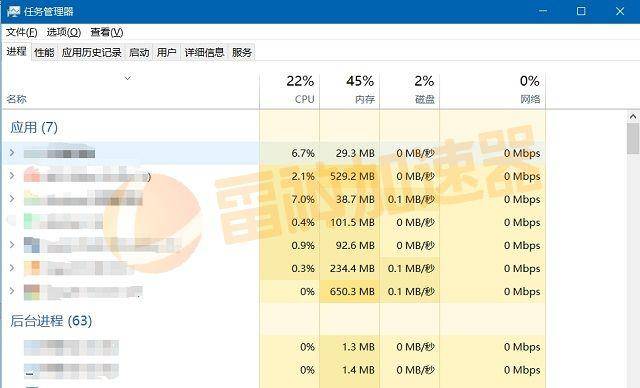
Task: Click the 2.1% CPU value
Action: tap(303, 176)
